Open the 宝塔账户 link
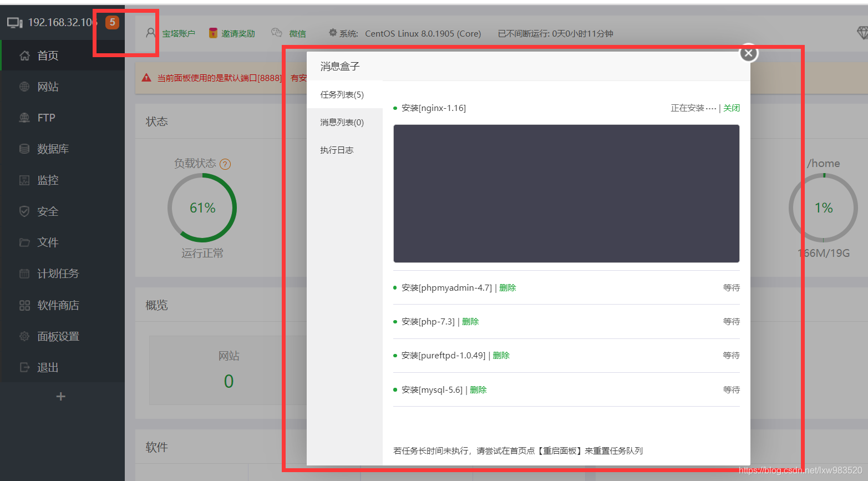This screenshot has height=481, width=868. point(179,33)
